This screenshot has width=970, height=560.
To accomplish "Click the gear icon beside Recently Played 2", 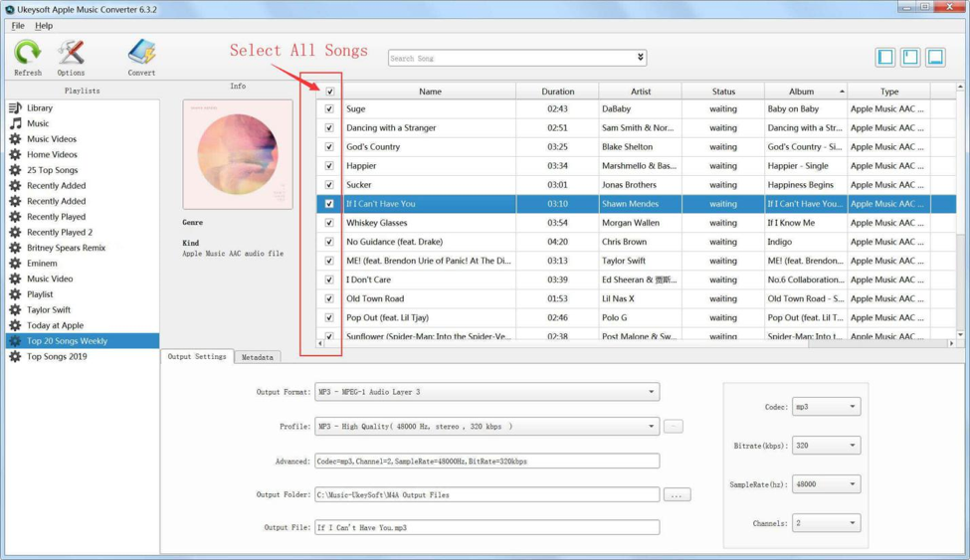I will point(16,232).
